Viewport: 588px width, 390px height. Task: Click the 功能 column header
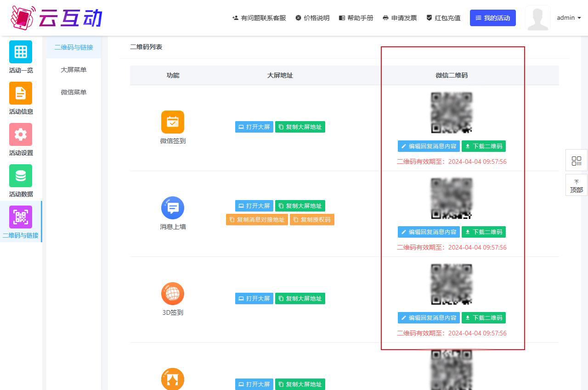[173, 75]
